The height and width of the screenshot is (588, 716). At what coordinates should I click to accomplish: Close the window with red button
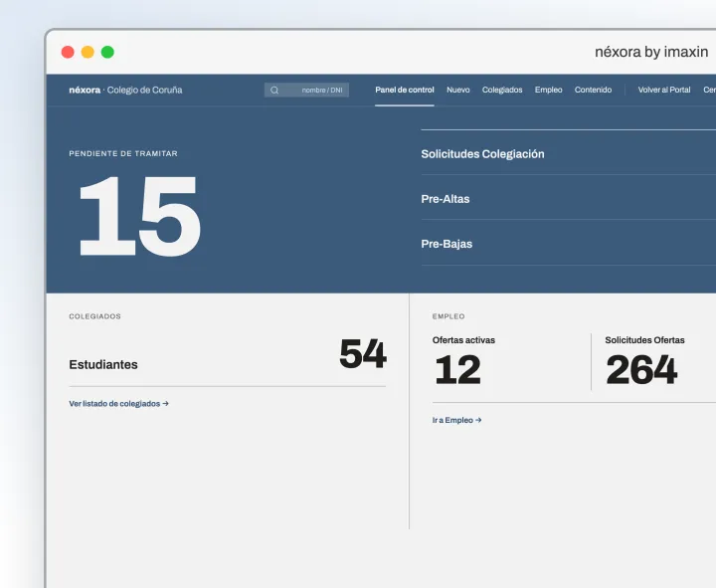click(x=68, y=52)
